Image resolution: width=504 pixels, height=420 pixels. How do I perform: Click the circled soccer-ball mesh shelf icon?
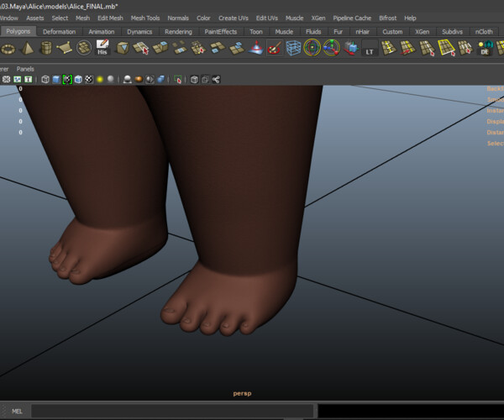pos(84,48)
